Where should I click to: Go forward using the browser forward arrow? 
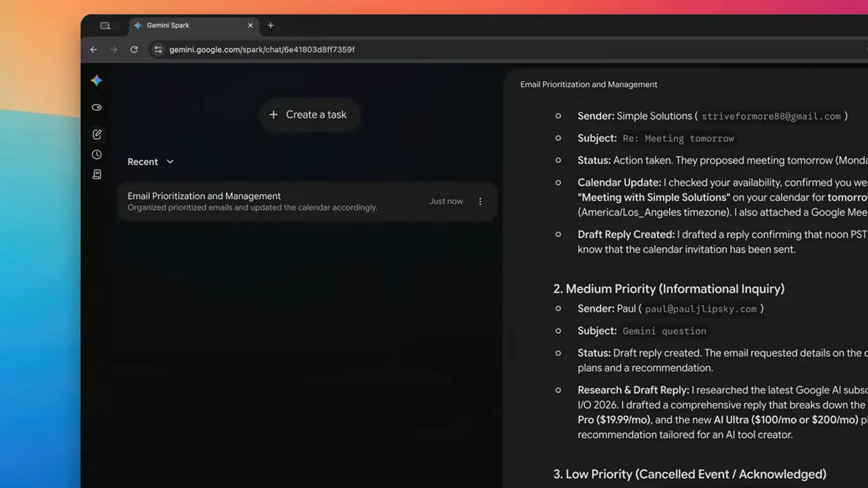[x=113, y=49]
